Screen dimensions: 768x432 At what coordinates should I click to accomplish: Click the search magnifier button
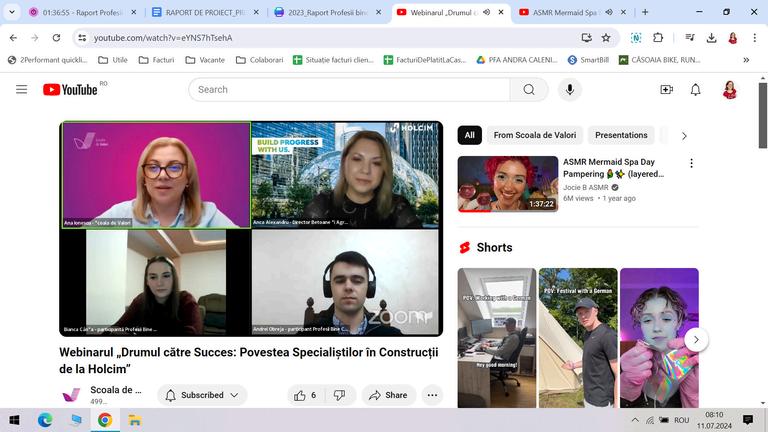pyautogui.click(x=528, y=90)
